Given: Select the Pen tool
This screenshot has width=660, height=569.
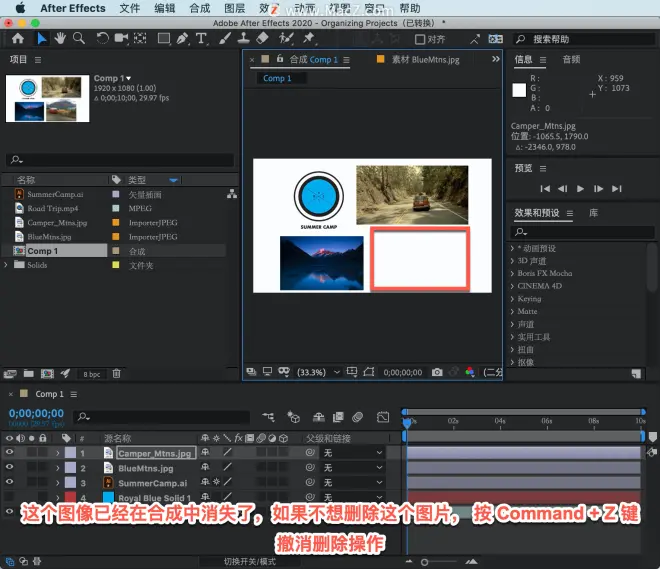Looking at the screenshot, I should point(182,39).
